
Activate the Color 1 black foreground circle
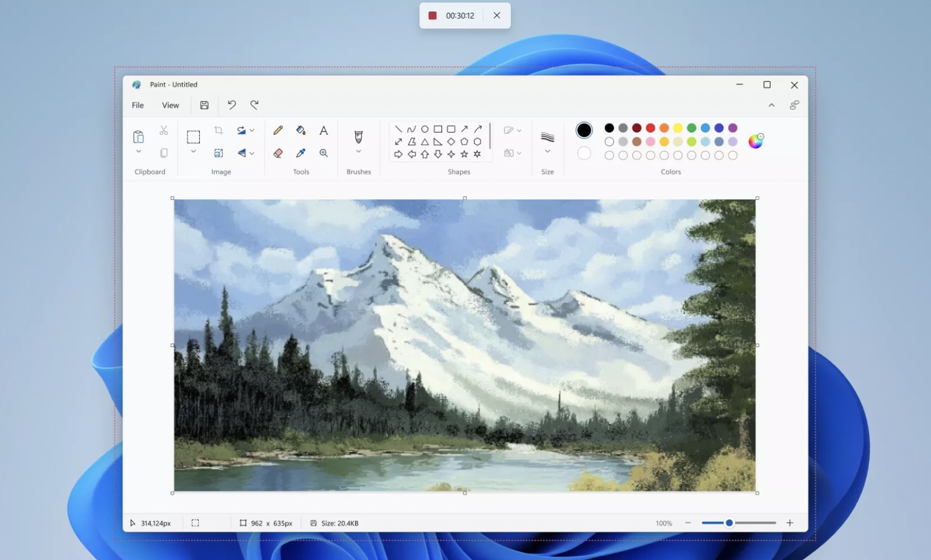[x=584, y=130]
